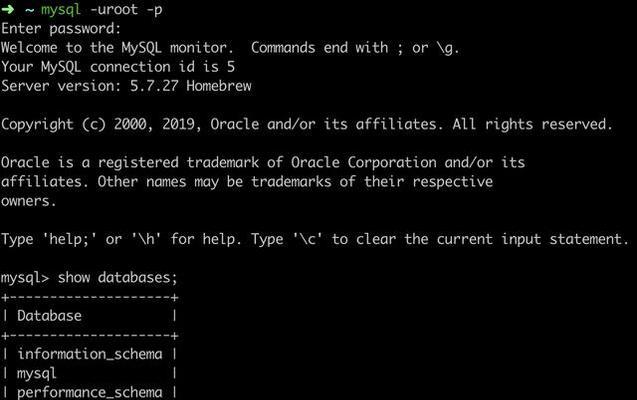Click the -uroot argument text
637x400 pixels.
[114, 9]
